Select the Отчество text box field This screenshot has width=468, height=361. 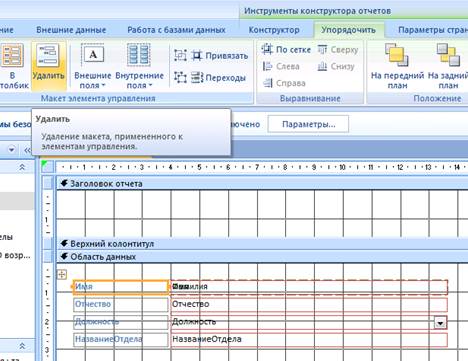(309, 304)
